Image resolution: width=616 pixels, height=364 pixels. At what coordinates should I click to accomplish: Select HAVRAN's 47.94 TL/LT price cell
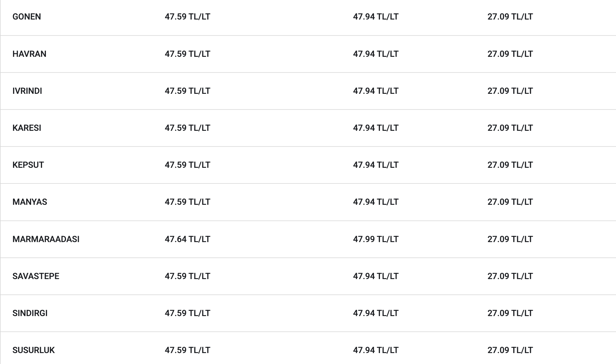pos(376,54)
